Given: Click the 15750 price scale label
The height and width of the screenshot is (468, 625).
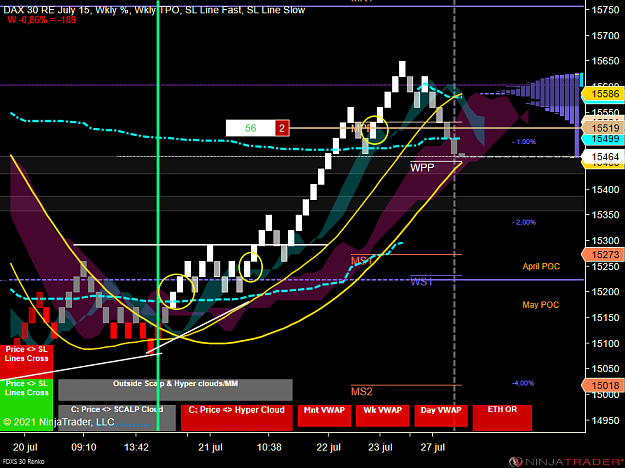Looking at the screenshot, I should click(x=605, y=10).
